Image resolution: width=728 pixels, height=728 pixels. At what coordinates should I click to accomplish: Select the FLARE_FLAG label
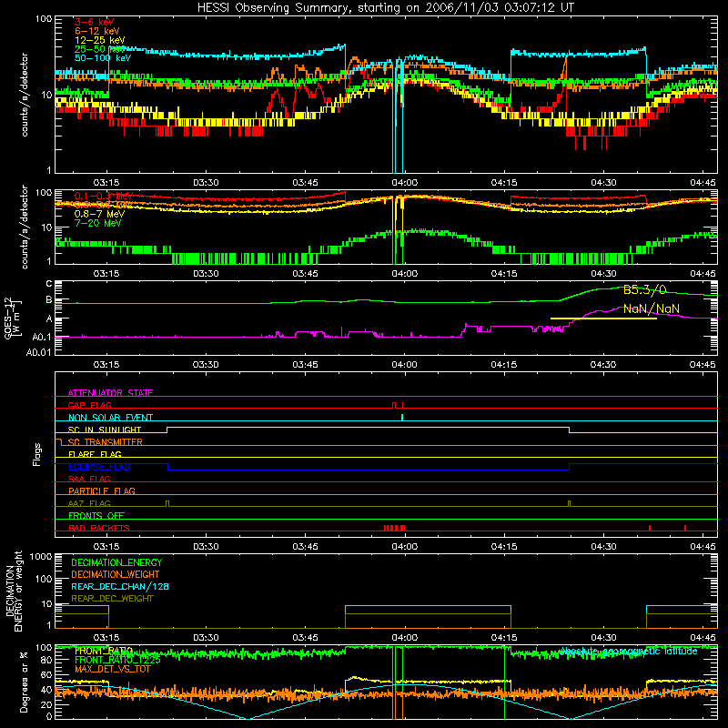tap(95, 454)
